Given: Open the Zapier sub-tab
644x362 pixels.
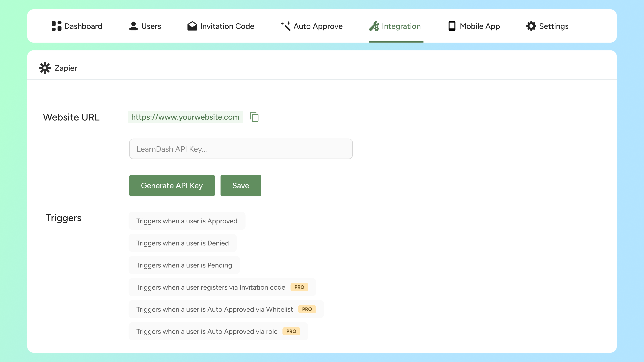Looking at the screenshot, I should point(66,68).
